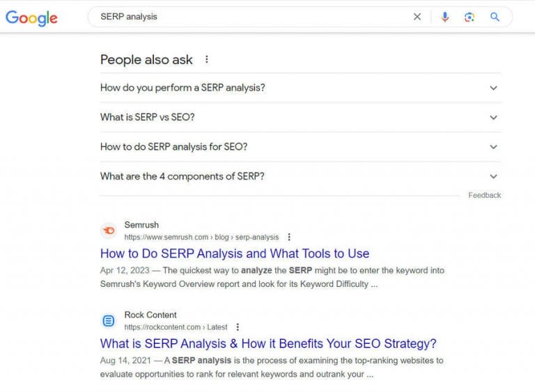Open Rock Content result three-dot menu

pyautogui.click(x=238, y=327)
